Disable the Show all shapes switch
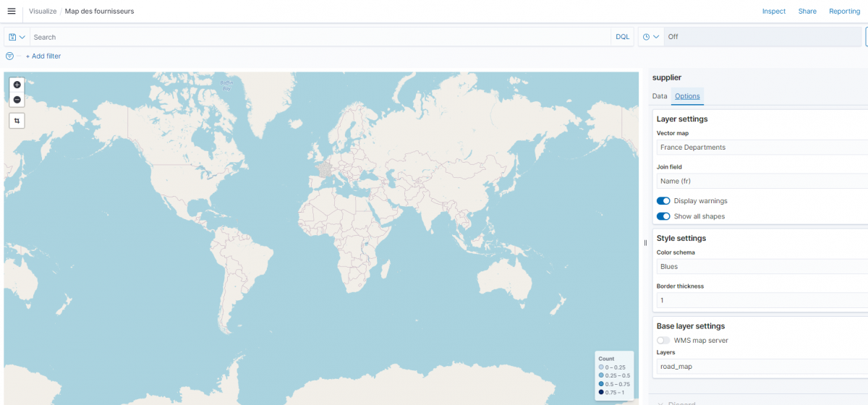 (x=663, y=216)
